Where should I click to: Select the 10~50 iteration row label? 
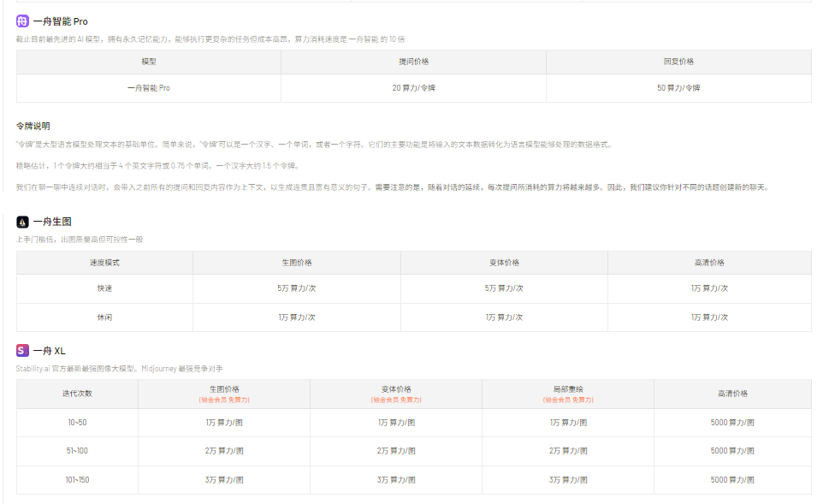click(77, 423)
